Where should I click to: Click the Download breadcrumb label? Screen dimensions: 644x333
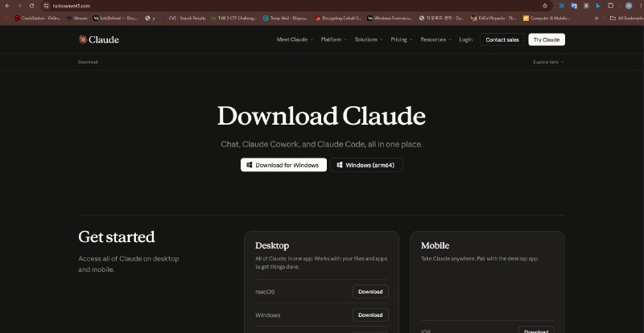click(x=88, y=62)
